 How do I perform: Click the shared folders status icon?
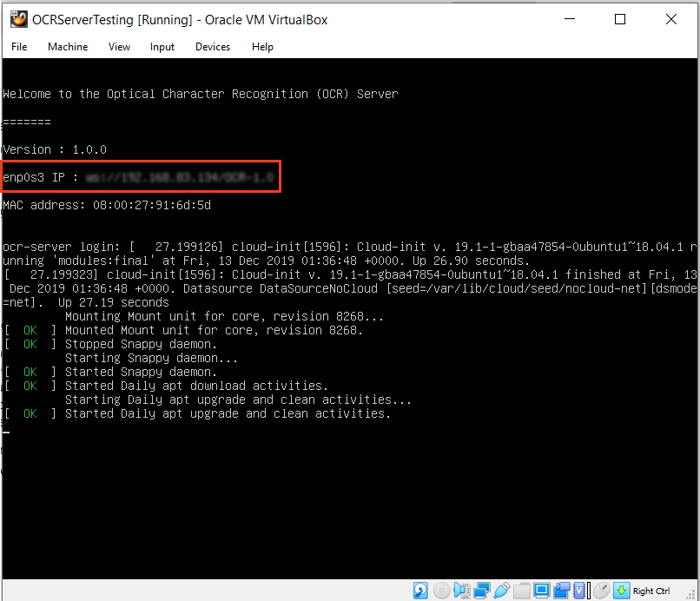[x=521, y=591]
